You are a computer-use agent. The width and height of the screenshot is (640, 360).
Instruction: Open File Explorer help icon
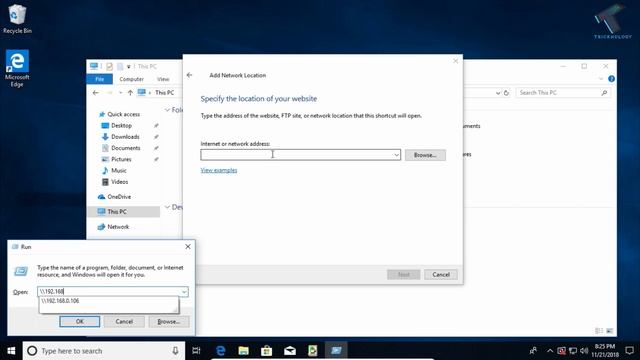coord(611,79)
